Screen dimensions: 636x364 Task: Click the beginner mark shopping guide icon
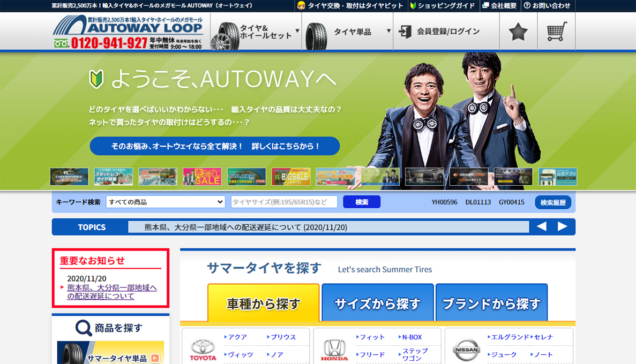point(413,6)
